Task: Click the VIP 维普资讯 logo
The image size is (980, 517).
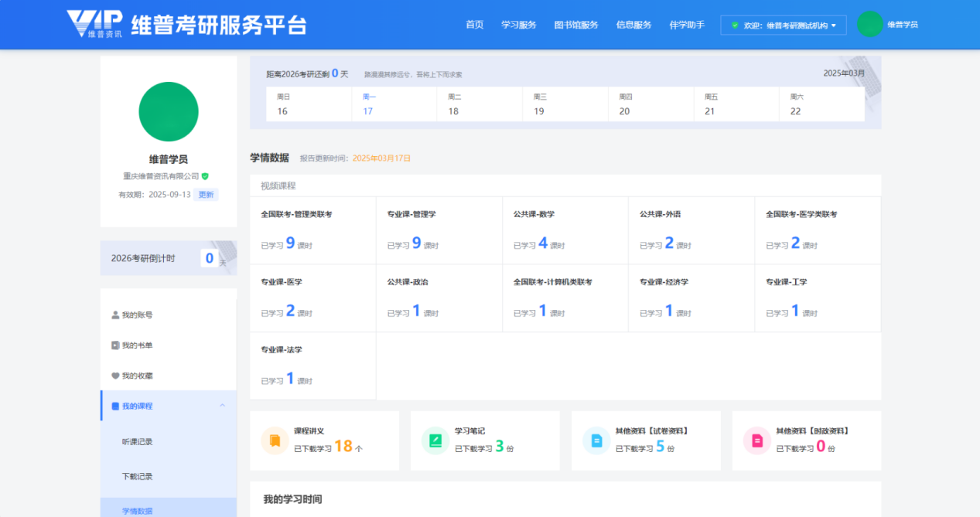Action: [x=94, y=24]
